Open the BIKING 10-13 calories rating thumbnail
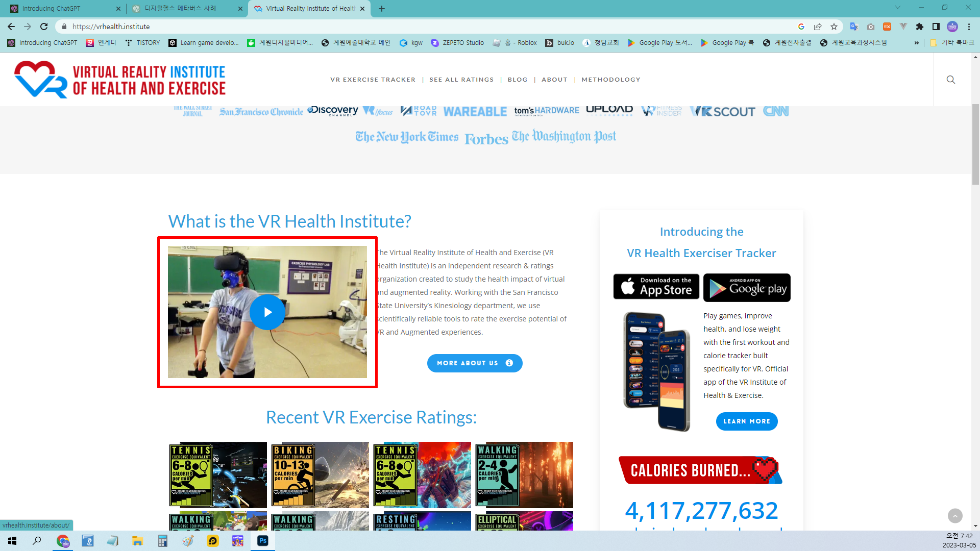 [x=320, y=475]
